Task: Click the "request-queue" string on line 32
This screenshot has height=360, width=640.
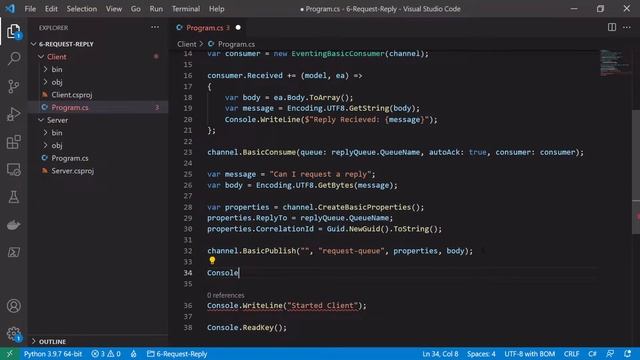Action: click(351, 251)
